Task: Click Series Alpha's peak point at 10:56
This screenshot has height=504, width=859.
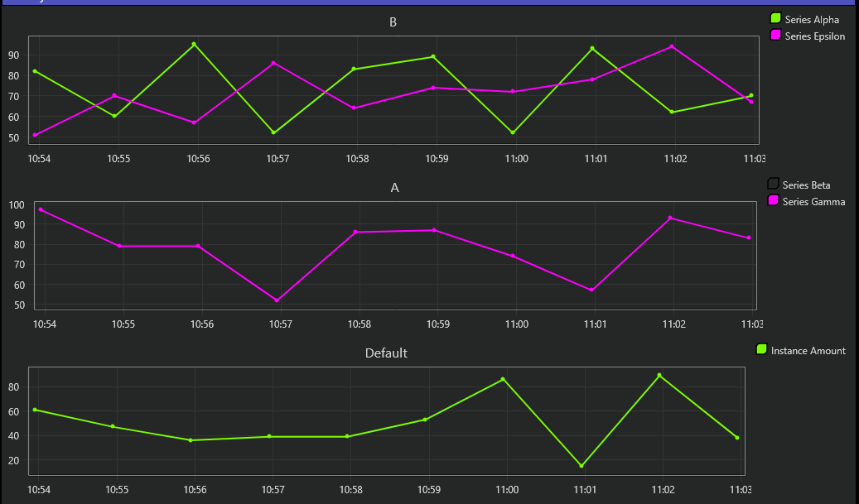Action: (x=194, y=44)
